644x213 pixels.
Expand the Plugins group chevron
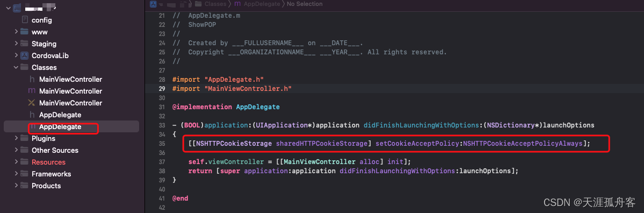[16, 139]
